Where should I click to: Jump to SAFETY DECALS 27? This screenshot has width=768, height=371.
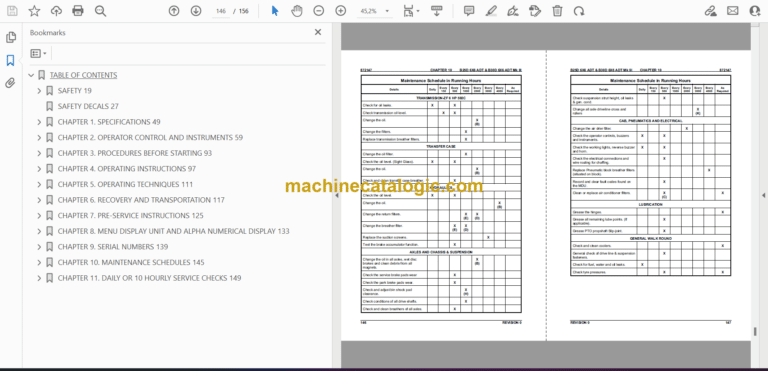click(x=88, y=106)
